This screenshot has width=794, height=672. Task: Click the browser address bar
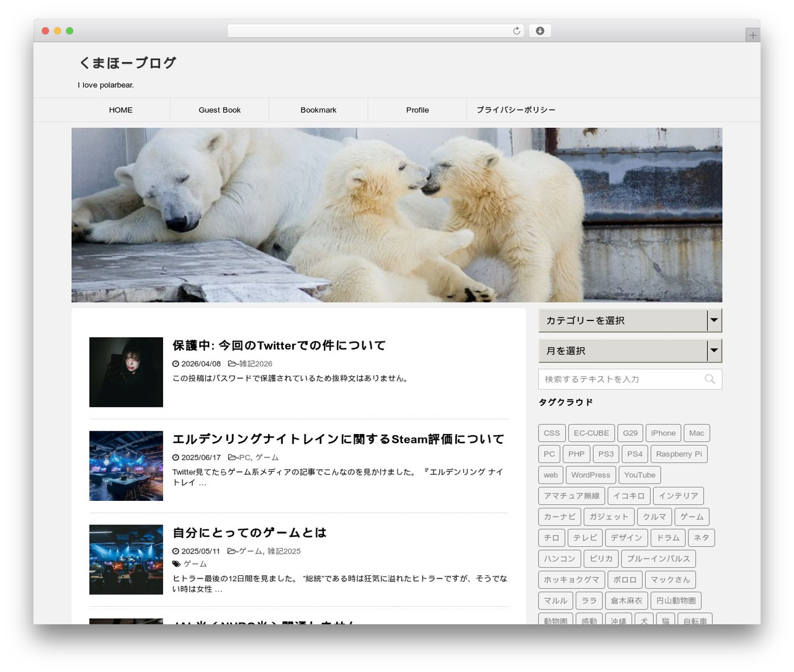[375, 31]
